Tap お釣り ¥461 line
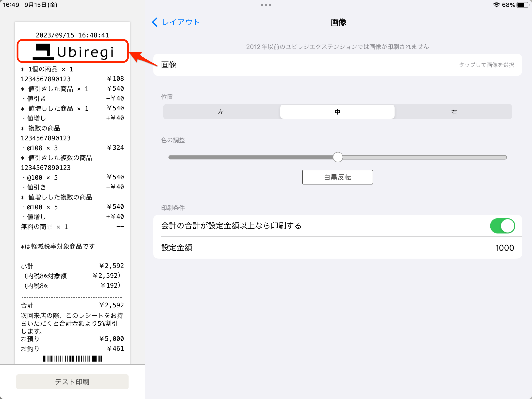This screenshot has width=532, height=399. (72, 349)
